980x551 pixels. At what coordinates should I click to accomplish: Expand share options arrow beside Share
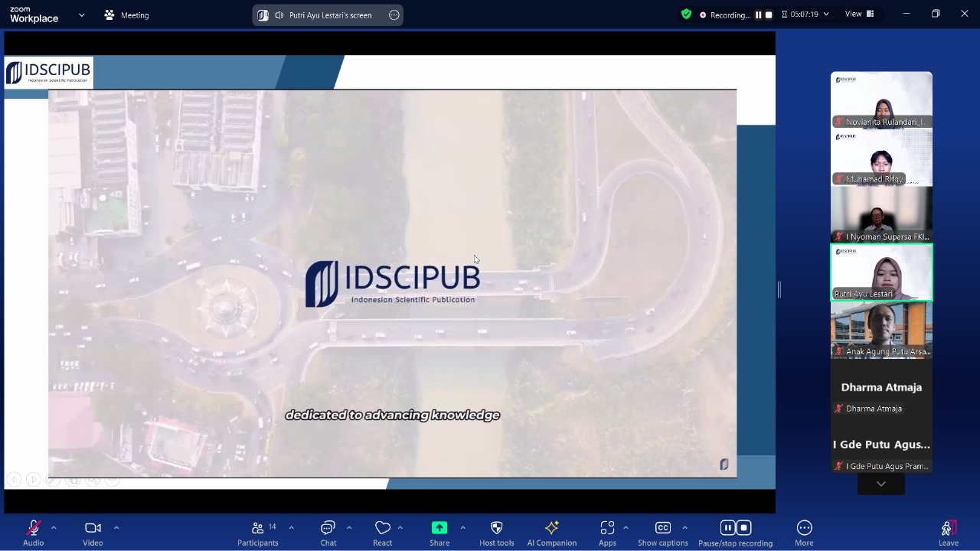(x=462, y=527)
